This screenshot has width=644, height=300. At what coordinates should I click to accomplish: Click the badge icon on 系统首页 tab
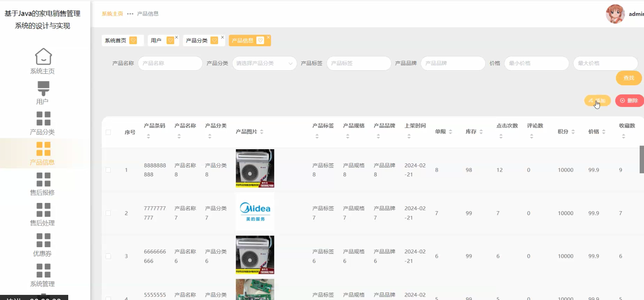(x=133, y=40)
